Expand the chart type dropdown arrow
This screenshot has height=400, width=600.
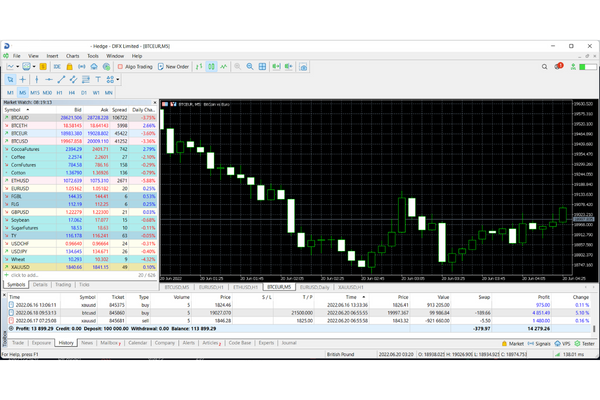[17, 67]
